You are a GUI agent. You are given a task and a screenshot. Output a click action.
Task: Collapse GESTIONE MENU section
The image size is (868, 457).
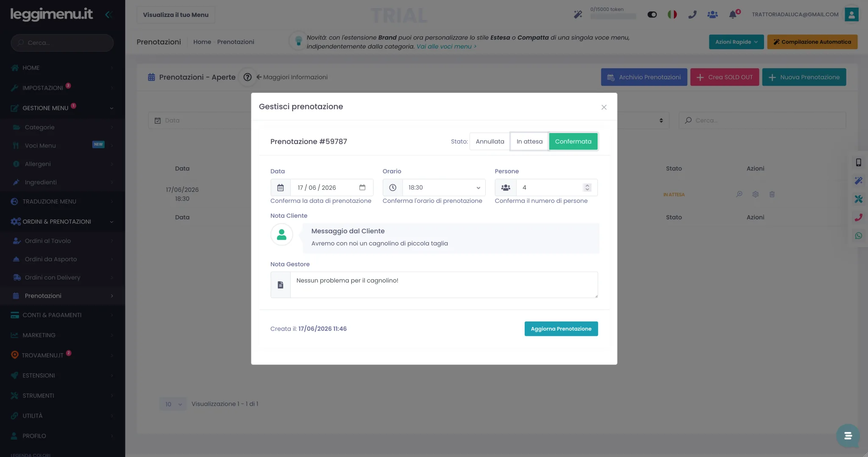(x=62, y=108)
